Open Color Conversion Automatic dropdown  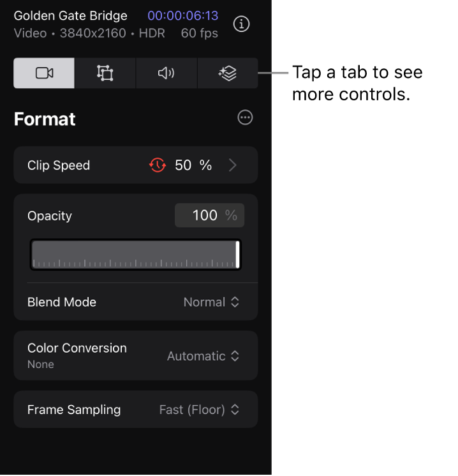point(203,356)
